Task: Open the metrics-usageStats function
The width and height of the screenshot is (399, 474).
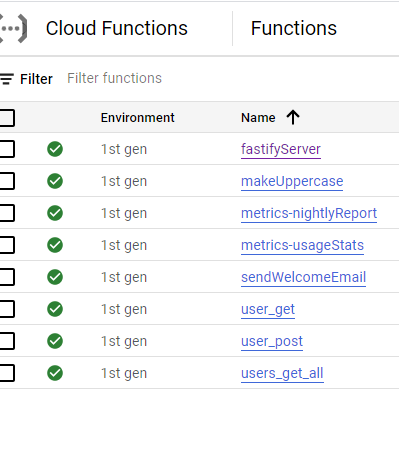Action: click(x=302, y=245)
